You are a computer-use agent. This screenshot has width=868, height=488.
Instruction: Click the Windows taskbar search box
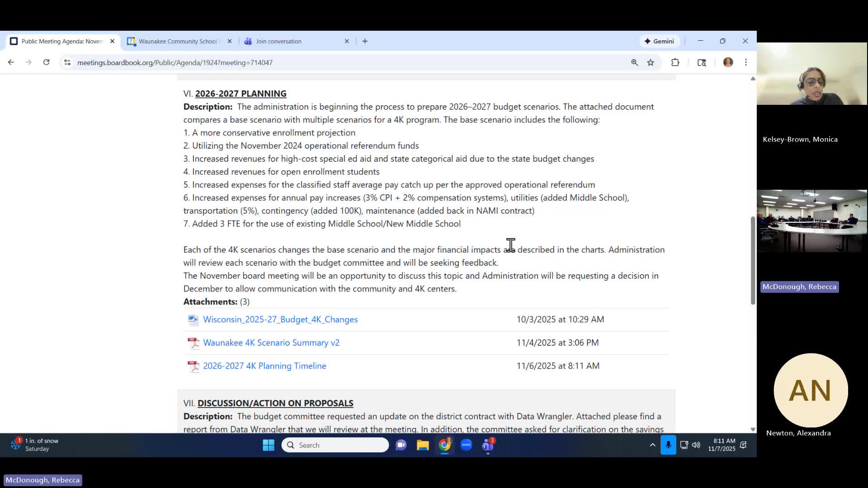pos(335,445)
